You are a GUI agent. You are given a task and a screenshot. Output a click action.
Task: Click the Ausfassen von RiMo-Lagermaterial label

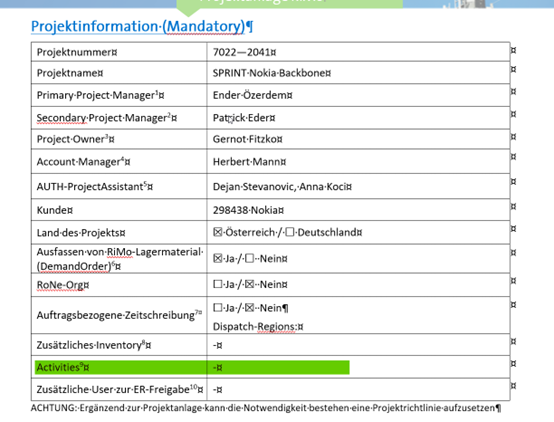tap(120, 259)
